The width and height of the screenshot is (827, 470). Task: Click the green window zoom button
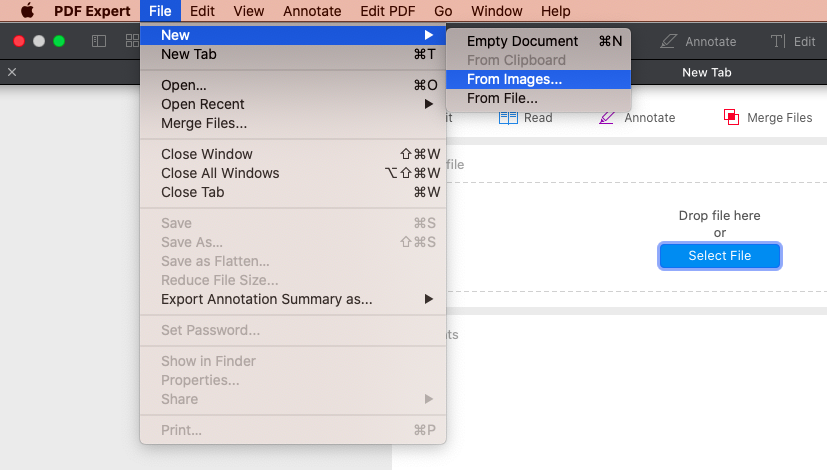pyautogui.click(x=59, y=41)
